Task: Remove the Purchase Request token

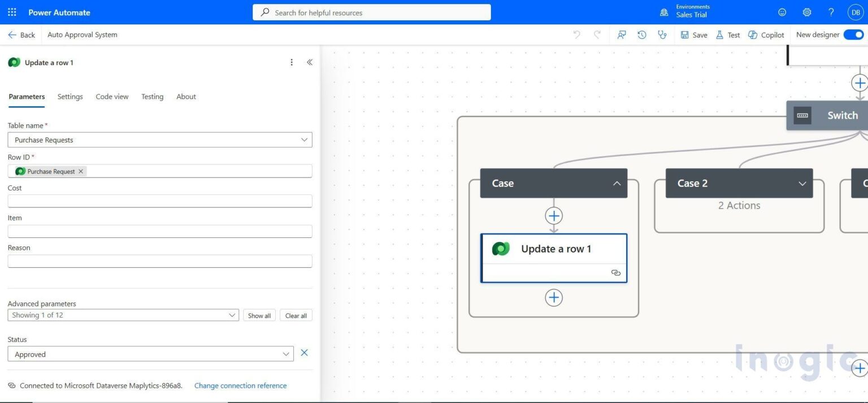Action: pyautogui.click(x=81, y=171)
